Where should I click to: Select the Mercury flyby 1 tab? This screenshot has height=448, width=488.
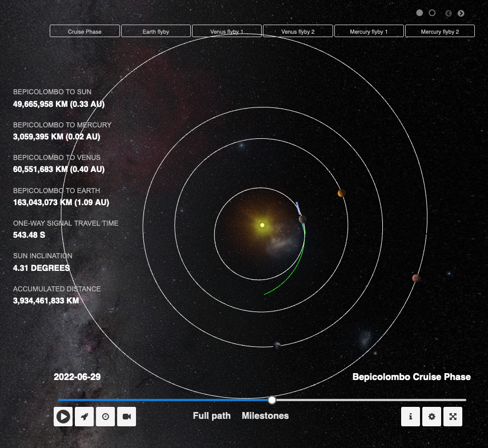click(x=369, y=31)
